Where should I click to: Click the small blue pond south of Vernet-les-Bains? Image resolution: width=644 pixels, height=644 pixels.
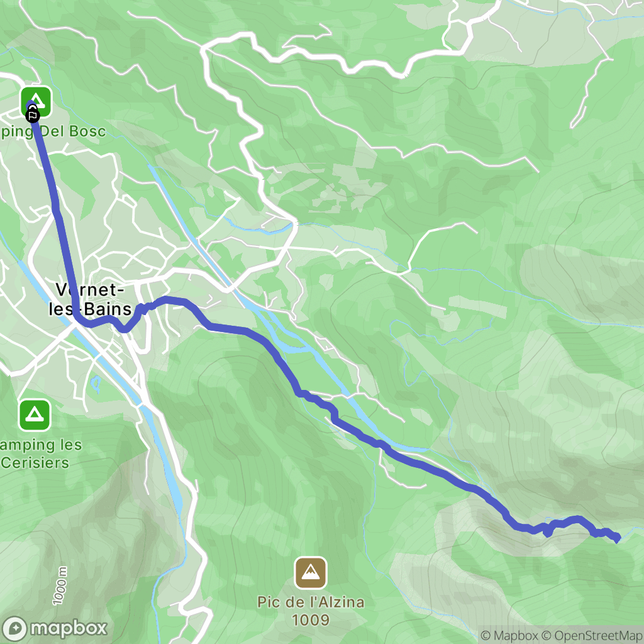95,383
